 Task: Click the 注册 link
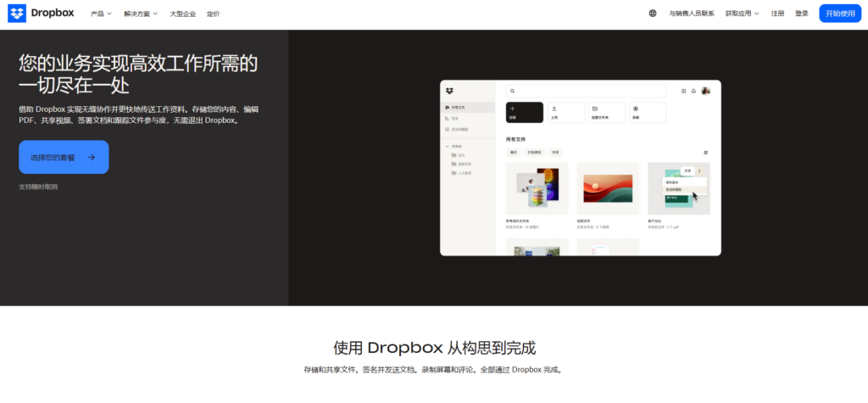[x=778, y=14]
